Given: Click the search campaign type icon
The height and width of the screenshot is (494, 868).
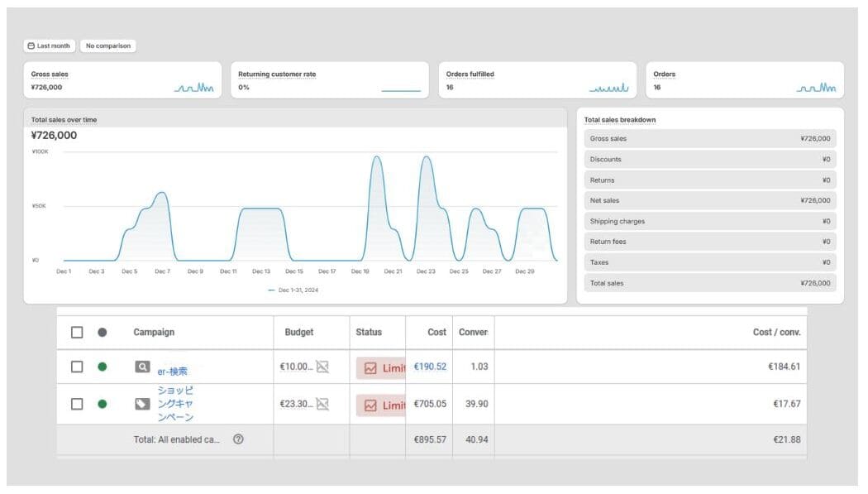Looking at the screenshot, I should (x=142, y=367).
